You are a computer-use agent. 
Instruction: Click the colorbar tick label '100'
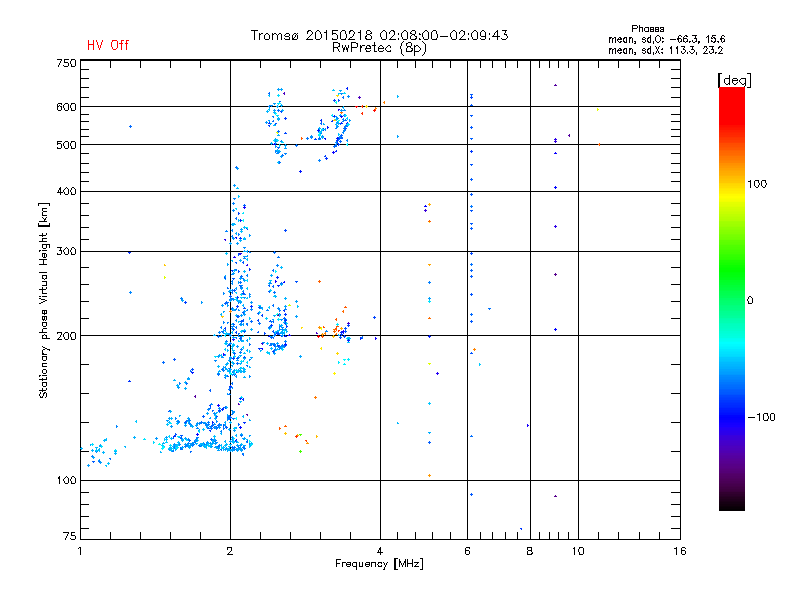(757, 184)
